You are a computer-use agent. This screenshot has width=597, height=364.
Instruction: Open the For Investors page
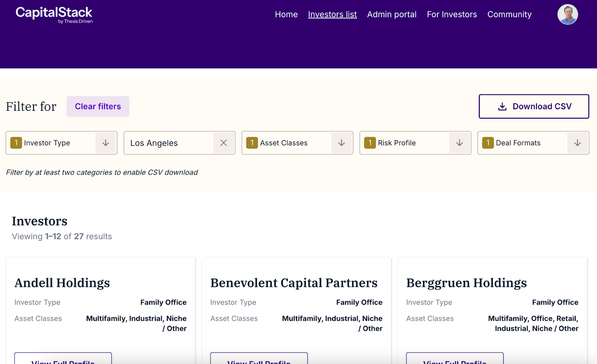tap(452, 15)
